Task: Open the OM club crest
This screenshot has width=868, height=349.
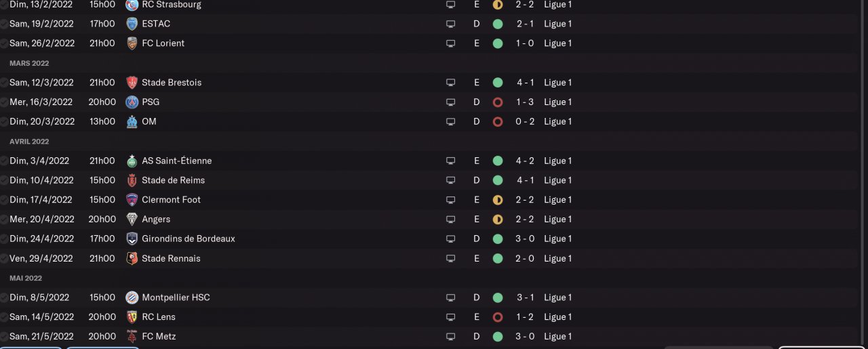Action: 132,122
